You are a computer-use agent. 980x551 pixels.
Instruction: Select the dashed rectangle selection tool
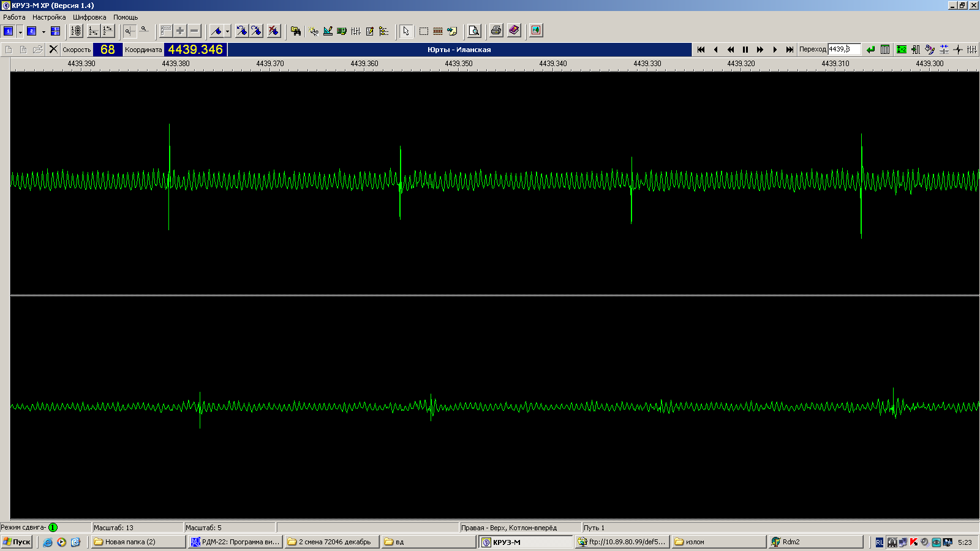[x=423, y=31]
